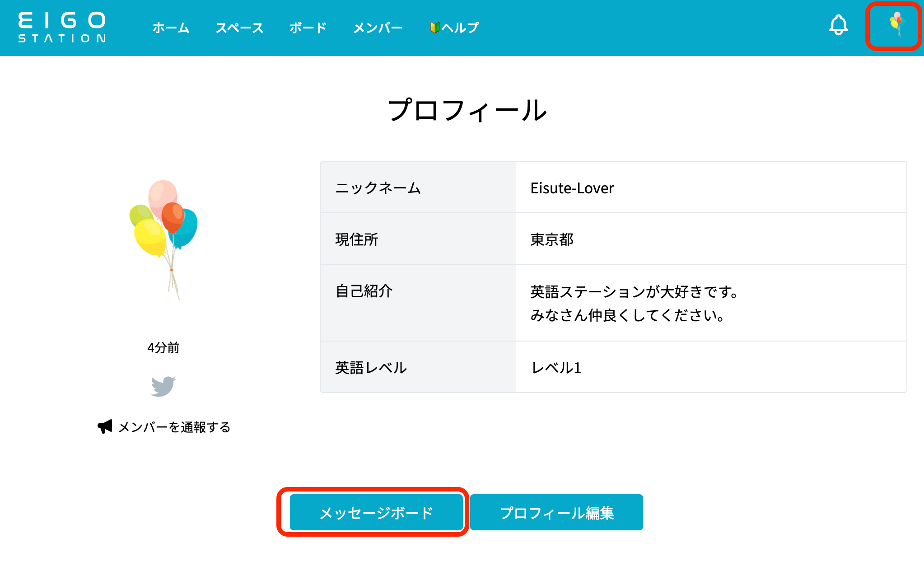Click the 東京都 address cell

pyautogui.click(x=552, y=240)
